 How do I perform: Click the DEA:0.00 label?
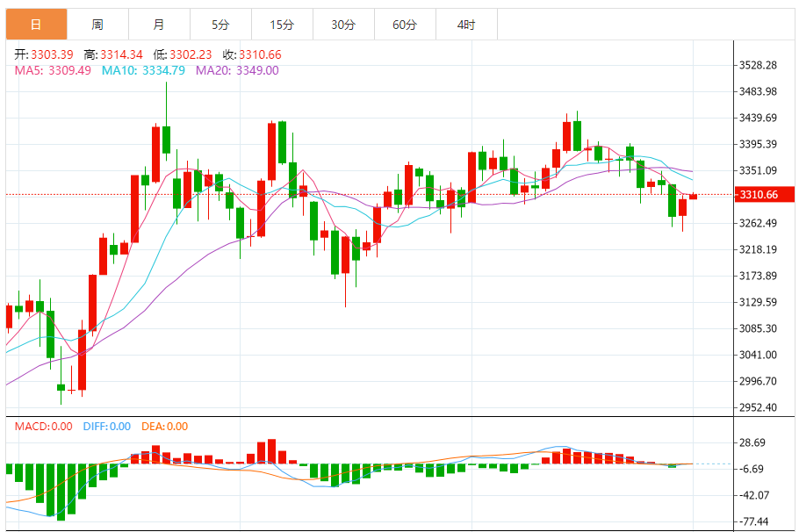point(164,427)
